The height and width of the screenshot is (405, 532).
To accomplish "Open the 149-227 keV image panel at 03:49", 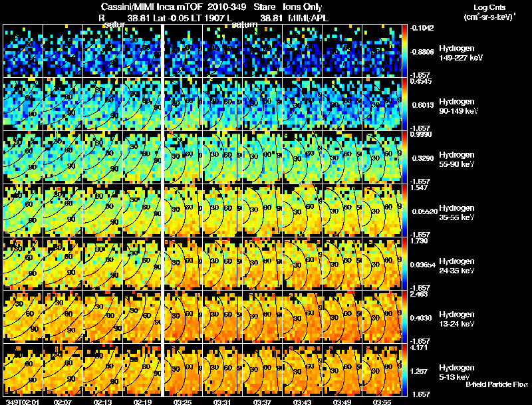I will [342, 51].
